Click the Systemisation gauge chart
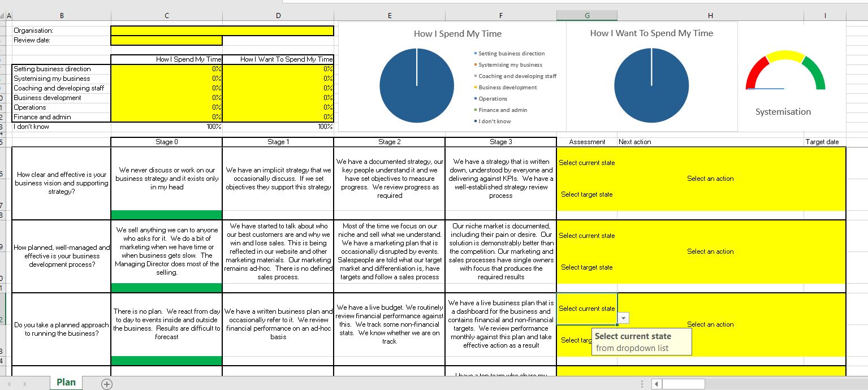The height and width of the screenshot is (390, 868). (x=785, y=71)
